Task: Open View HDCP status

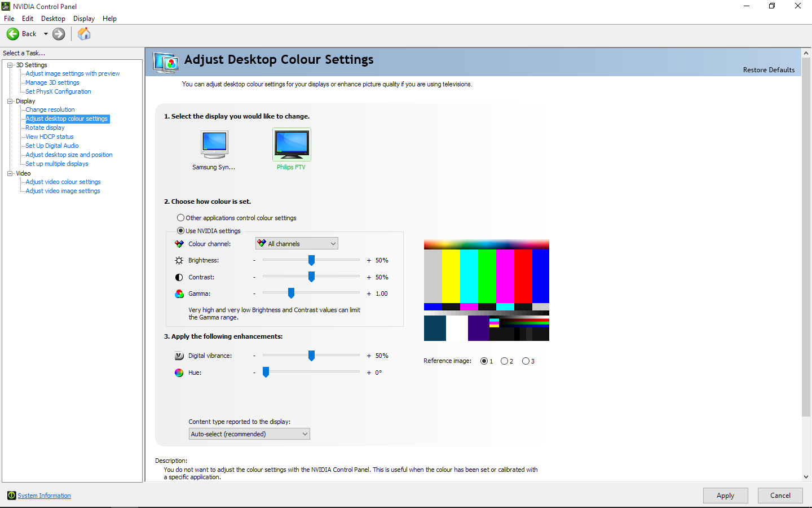Action: [50, 137]
